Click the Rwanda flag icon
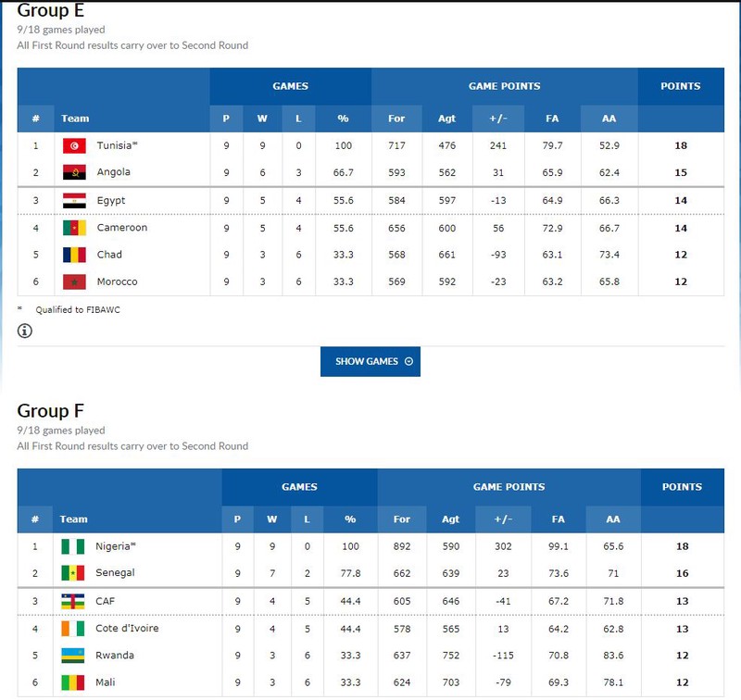The height and width of the screenshot is (700, 741). 73,656
